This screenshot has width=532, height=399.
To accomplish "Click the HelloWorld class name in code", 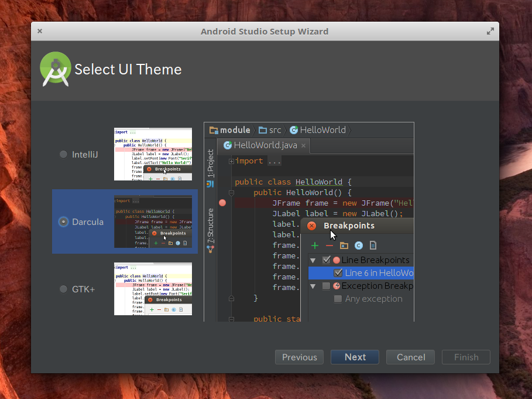I will [318, 182].
